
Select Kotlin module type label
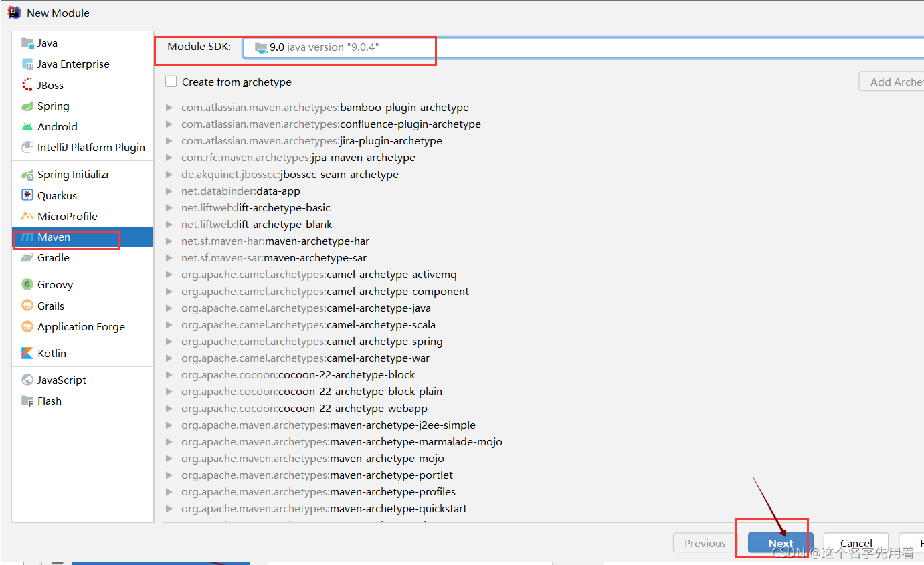coord(52,353)
